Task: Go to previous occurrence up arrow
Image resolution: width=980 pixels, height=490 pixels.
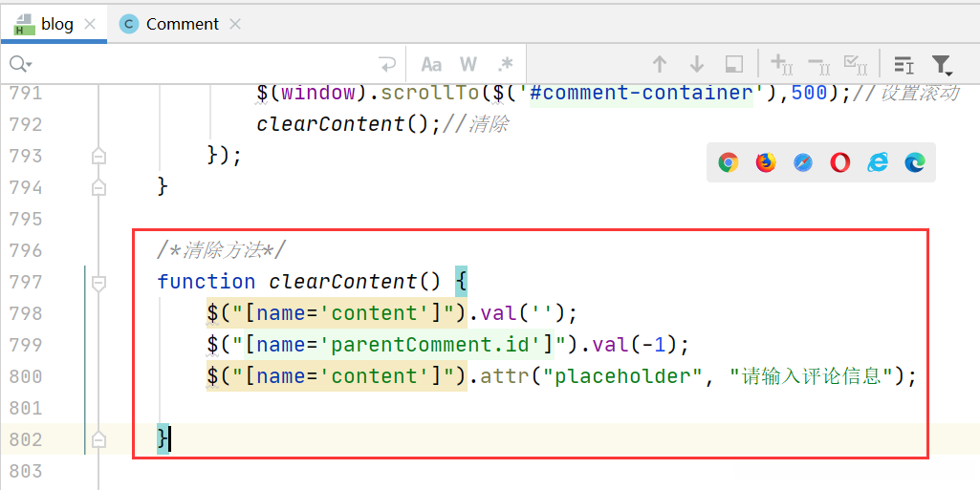Action: [660, 64]
